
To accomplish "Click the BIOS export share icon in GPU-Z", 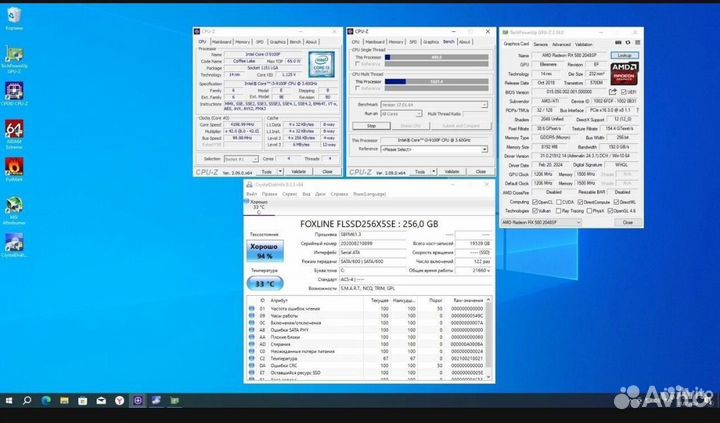I will coord(612,92).
